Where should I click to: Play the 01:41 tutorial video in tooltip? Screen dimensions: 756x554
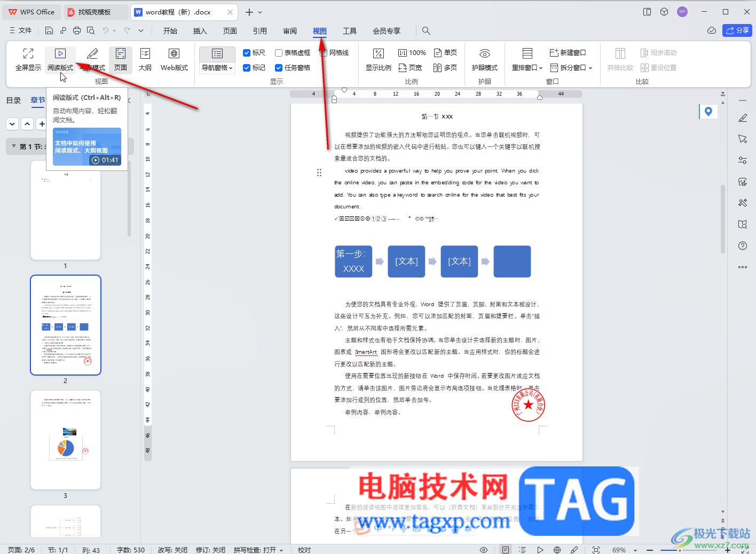coord(87,146)
